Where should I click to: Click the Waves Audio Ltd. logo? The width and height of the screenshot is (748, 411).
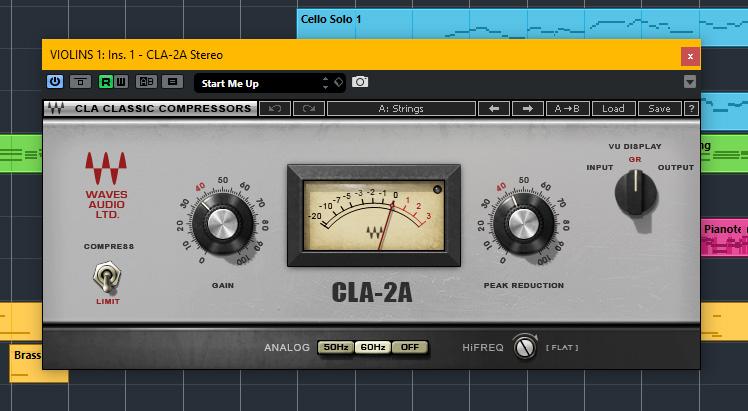pyautogui.click(x=106, y=185)
